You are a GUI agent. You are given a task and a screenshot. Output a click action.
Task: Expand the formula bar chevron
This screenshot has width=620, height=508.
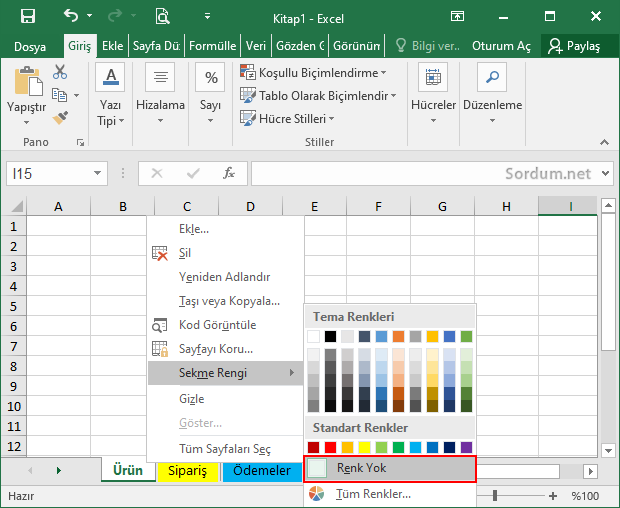[605, 173]
